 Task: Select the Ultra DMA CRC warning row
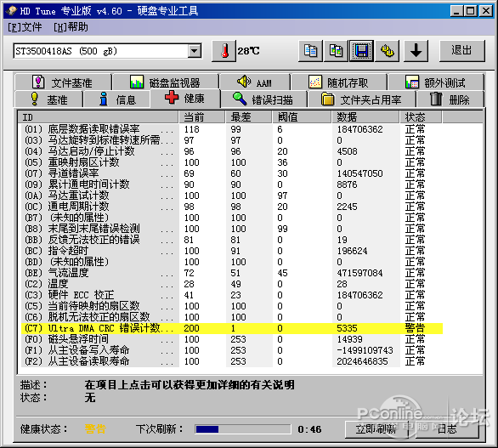click(x=232, y=328)
